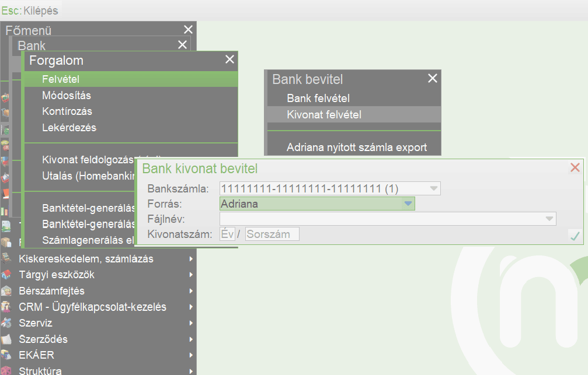Select Felvétel in Forgalom menu
Screen dimensions: 588x375
point(131,79)
